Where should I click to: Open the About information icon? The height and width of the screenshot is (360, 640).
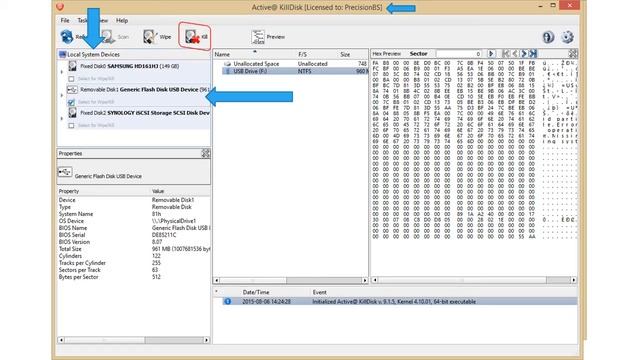(x=548, y=37)
